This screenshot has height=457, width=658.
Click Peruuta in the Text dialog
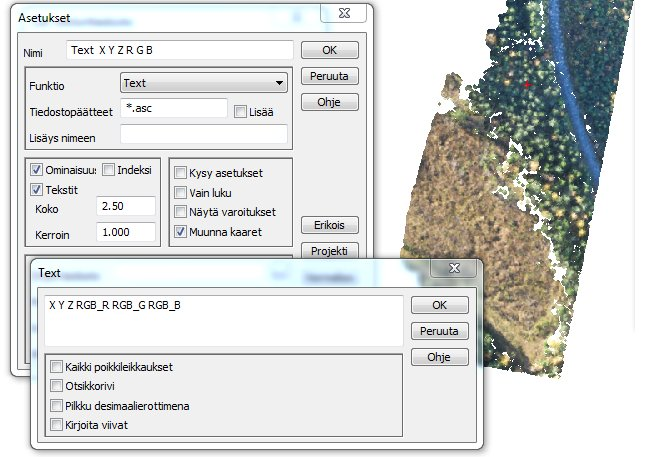click(440, 331)
